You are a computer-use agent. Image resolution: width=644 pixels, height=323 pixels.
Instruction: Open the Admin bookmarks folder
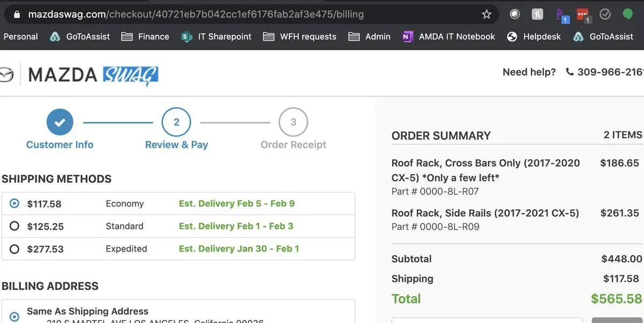point(369,37)
